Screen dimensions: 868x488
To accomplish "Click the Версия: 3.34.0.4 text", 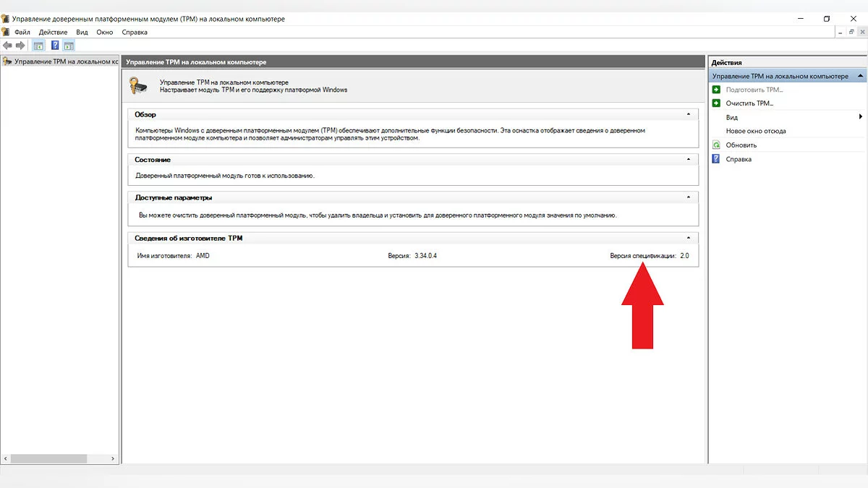I will (412, 256).
